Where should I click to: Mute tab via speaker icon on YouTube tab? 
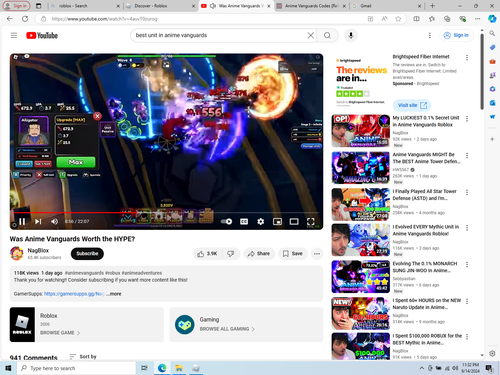(212, 6)
